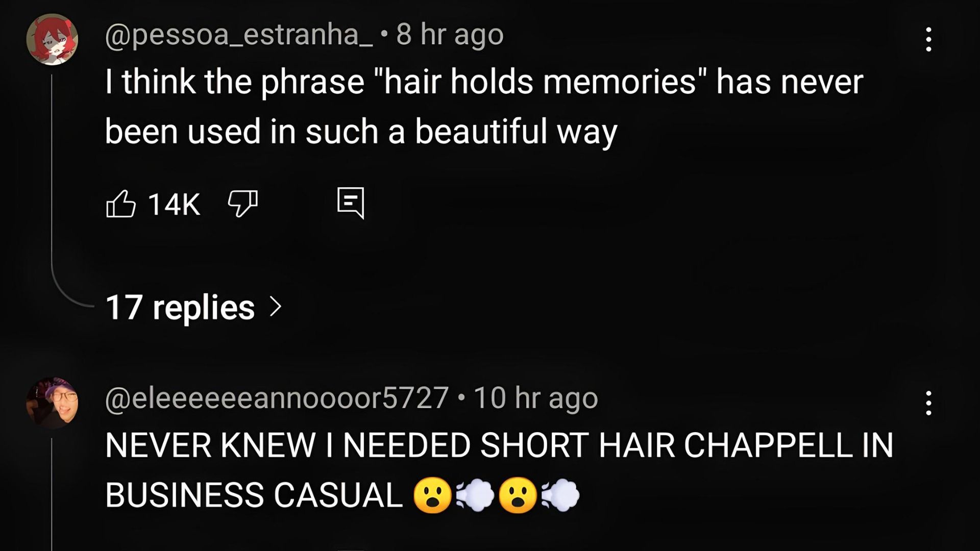Select the "hair holds memories" comment text

[484, 106]
